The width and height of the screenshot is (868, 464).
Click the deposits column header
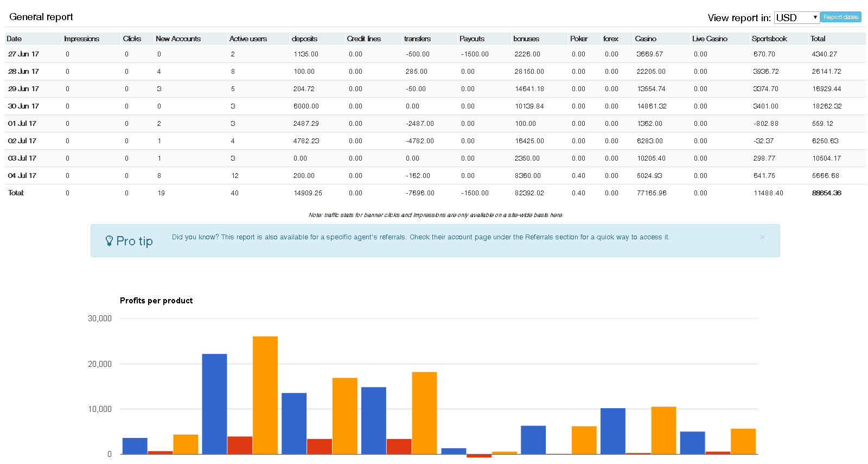tap(304, 39)
